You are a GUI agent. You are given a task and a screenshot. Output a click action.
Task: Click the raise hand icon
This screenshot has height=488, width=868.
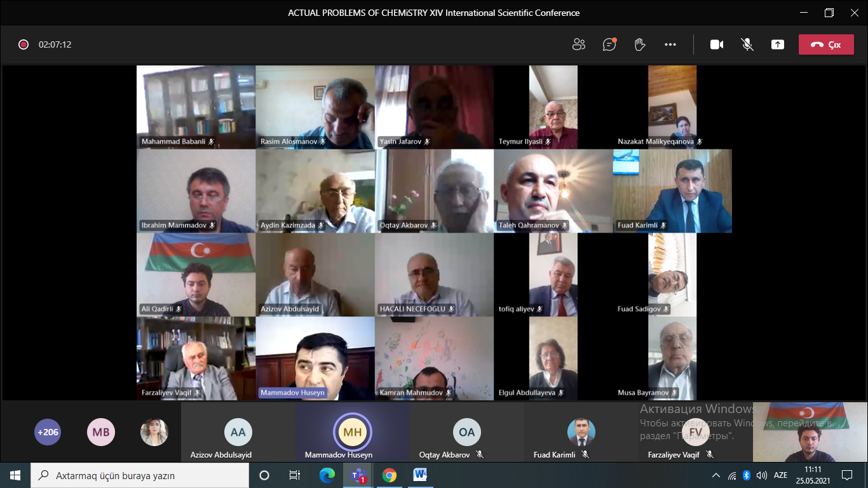tap(640, 44)
